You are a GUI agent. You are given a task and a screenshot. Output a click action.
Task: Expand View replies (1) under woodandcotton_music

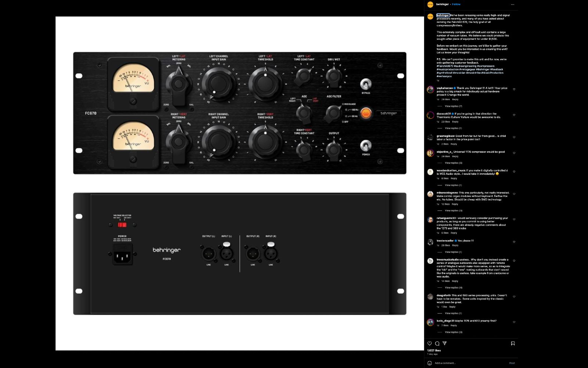click(x=453, y=185)
